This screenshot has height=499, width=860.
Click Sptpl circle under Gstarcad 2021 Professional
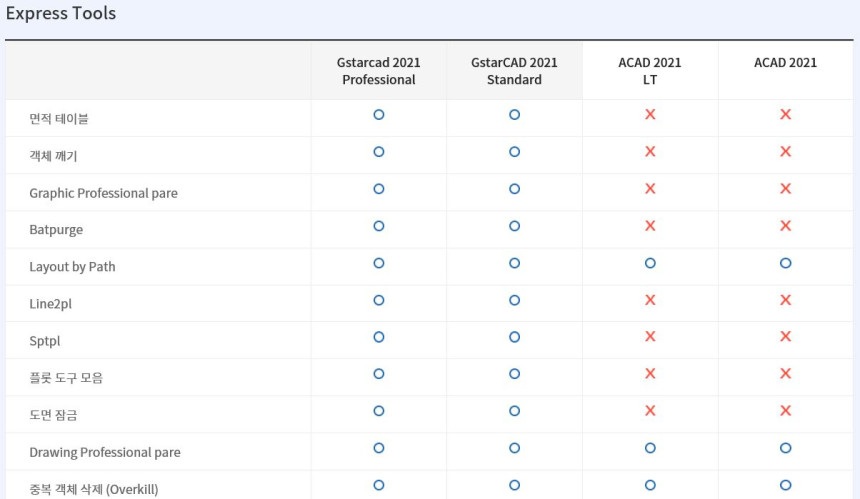[x=378, y=337]
